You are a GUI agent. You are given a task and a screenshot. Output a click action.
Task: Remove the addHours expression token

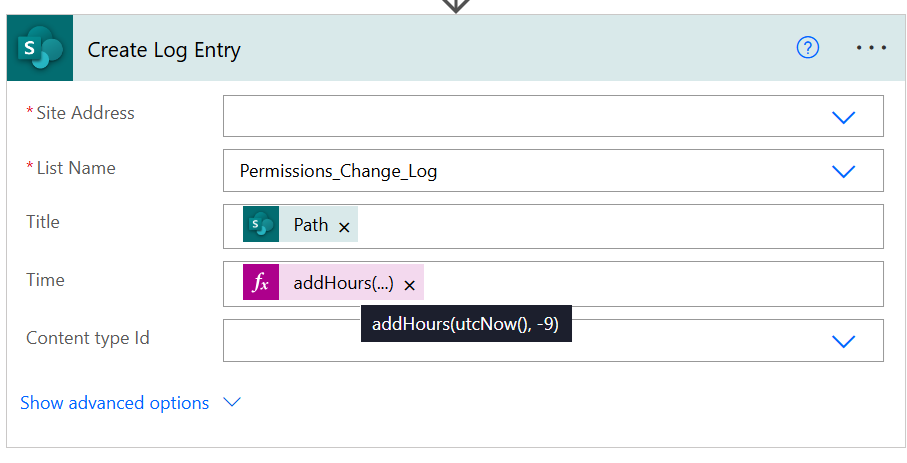click(x=409, y=285)
